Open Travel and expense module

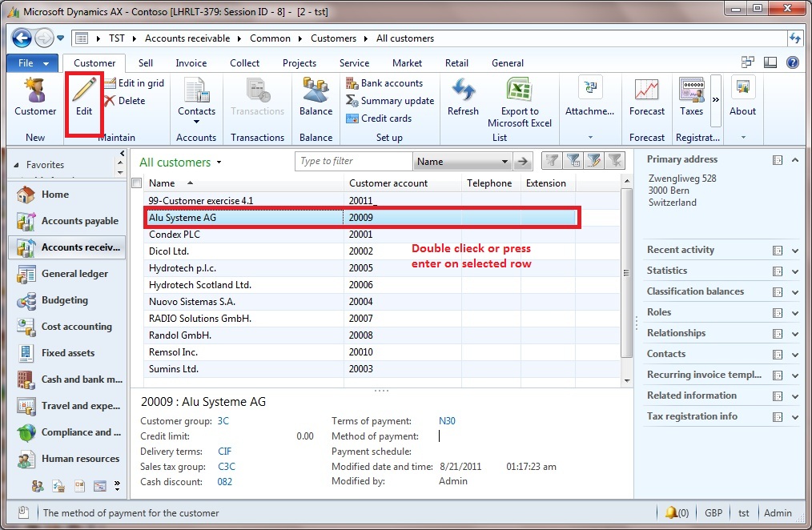pyautogui.click(x=66, y=406)
